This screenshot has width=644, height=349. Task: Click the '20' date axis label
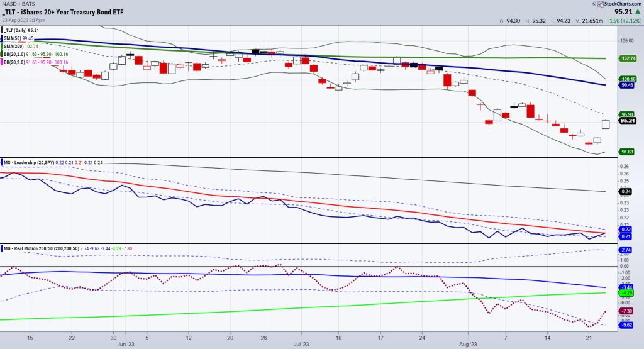pyautogui.click(x=230, y=338)
